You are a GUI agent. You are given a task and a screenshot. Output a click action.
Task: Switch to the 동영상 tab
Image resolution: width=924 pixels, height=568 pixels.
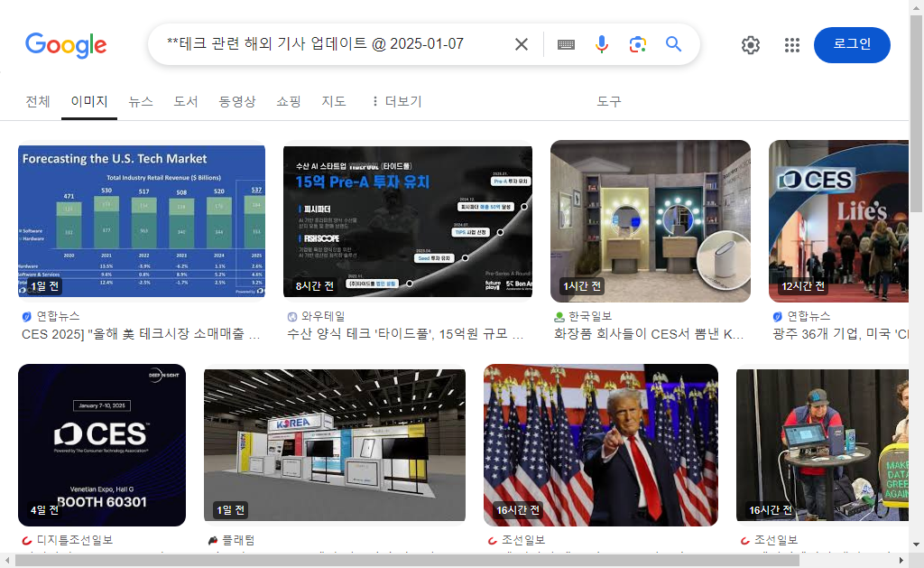click(237, 101)
